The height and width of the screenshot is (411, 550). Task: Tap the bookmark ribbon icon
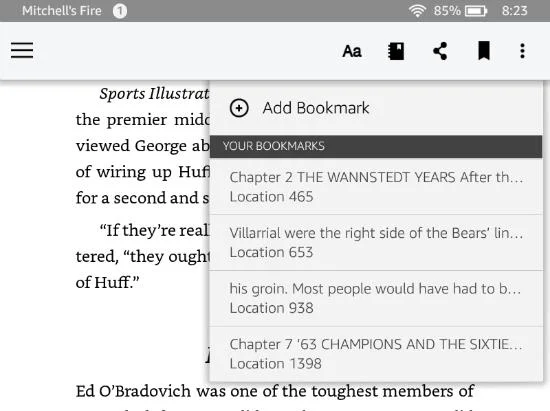(x=484, y=51)
